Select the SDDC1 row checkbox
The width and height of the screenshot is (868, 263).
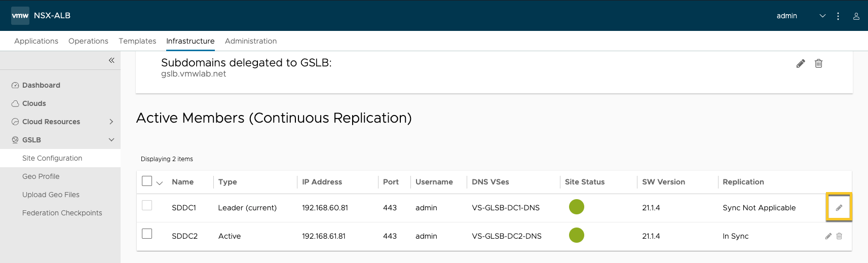(147, 205)
